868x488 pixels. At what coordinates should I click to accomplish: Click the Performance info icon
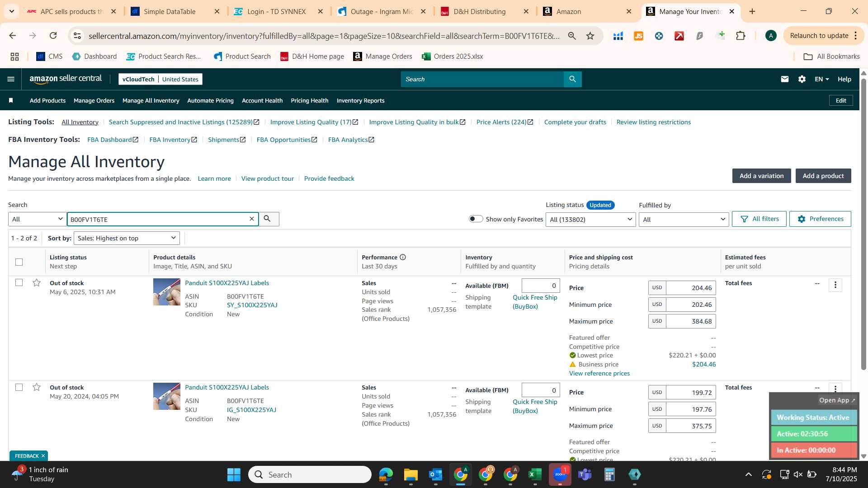point(403,257)
